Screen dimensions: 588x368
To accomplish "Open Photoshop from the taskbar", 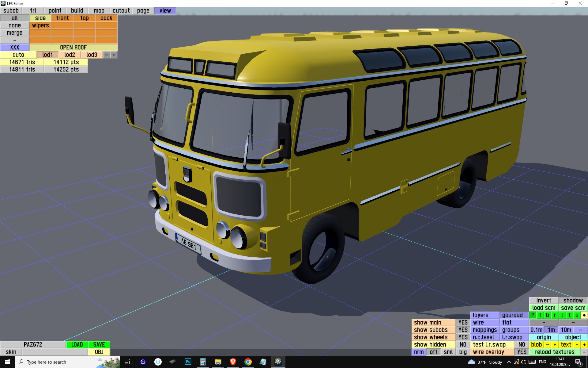I will pos(188,362).
